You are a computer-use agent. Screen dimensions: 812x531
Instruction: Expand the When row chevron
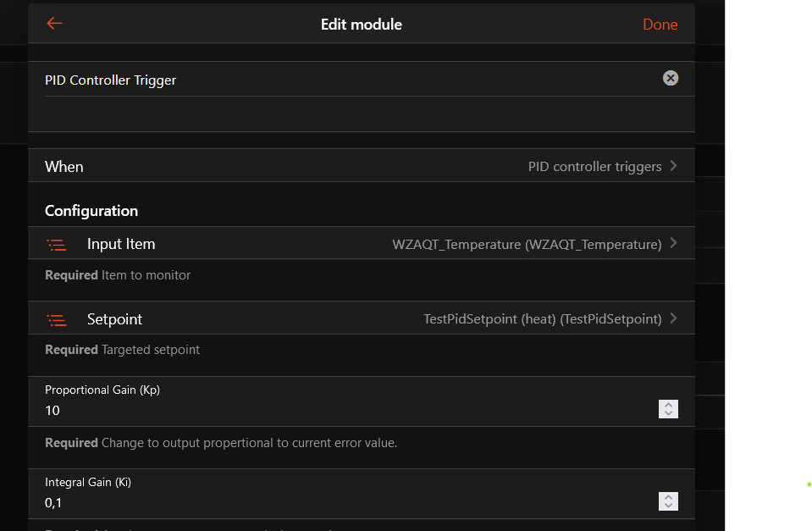coord(674,166)
